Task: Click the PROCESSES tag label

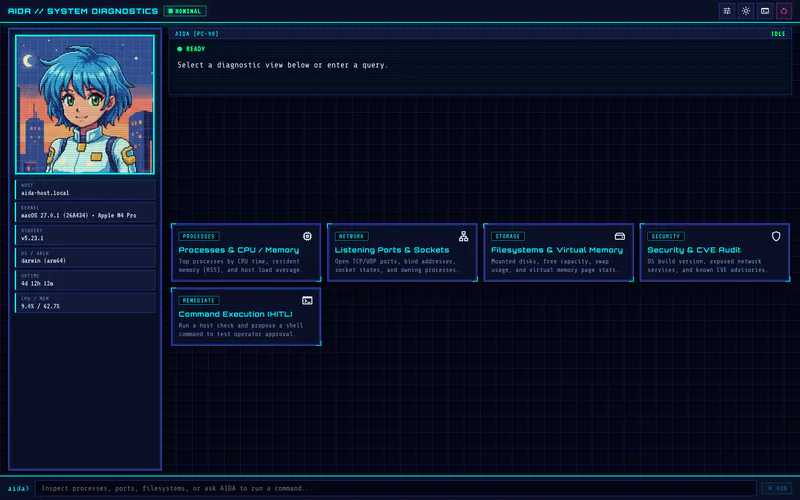Action: coord(199,236)
